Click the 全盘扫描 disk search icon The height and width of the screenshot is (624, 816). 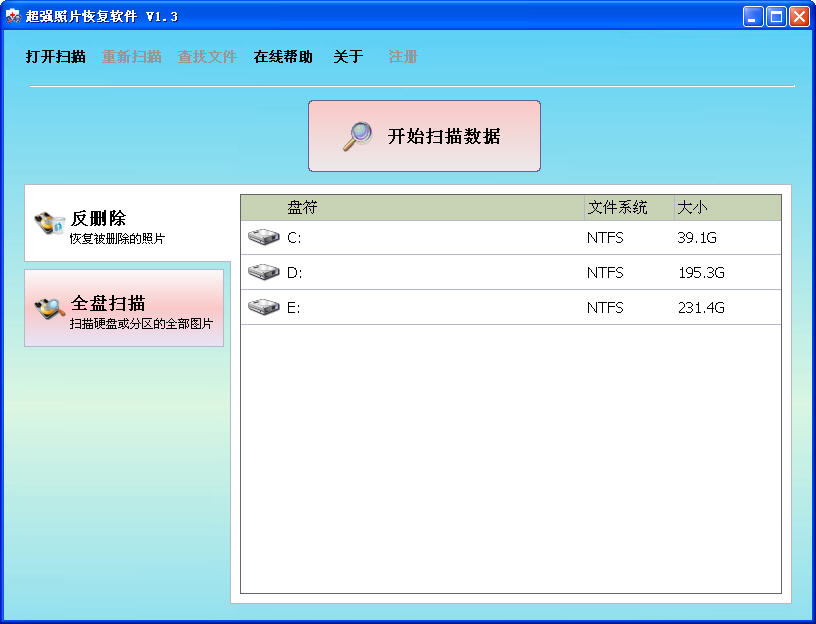pyautogui.click(x=49, y=309)
